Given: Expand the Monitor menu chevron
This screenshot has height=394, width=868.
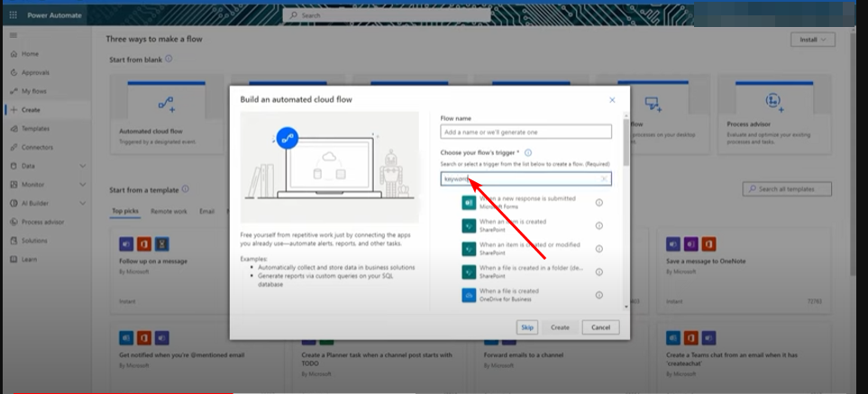Looking at the screenshot, I should tap(83, 184).
